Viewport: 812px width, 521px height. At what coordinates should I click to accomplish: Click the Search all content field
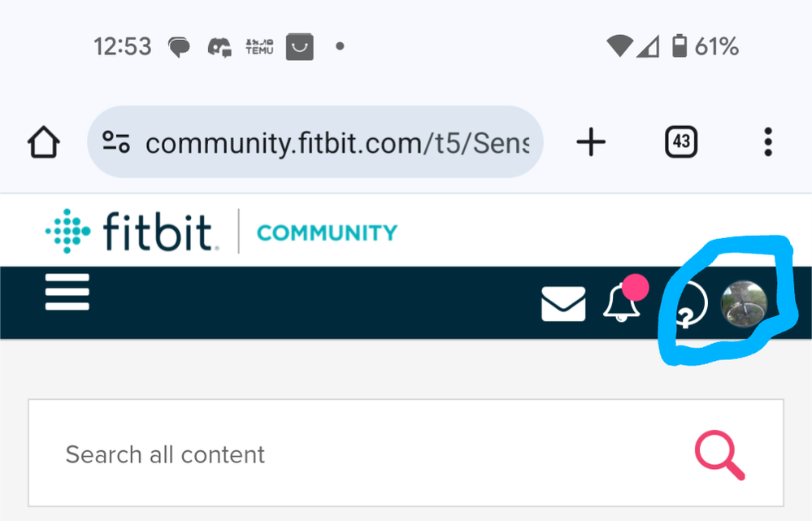click(x=406, y=454)
